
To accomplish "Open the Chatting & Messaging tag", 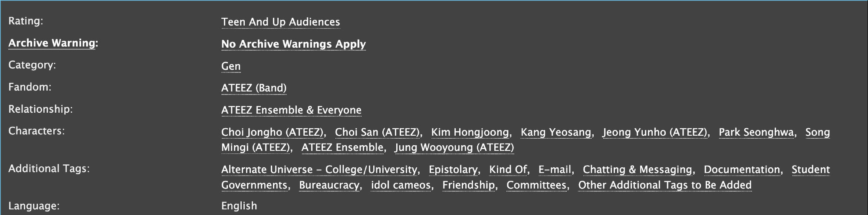I will point(637,169).
